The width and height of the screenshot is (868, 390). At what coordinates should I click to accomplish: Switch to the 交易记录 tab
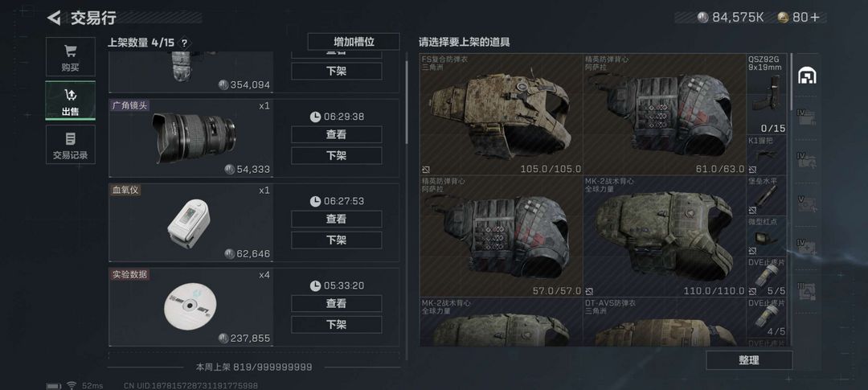click(70, 144)
